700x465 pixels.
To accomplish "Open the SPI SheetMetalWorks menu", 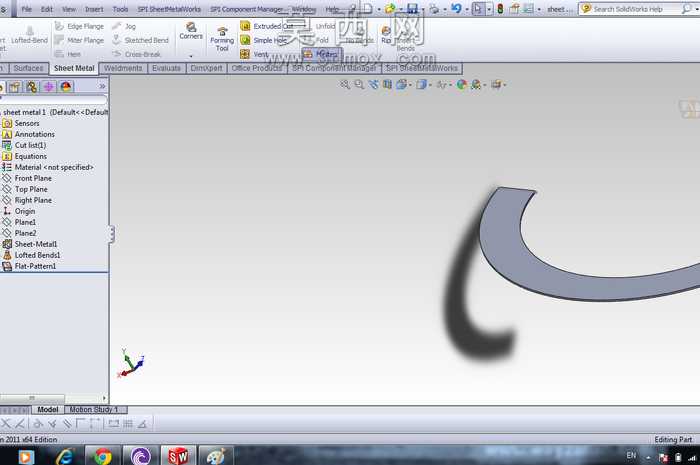I will [x=169, y=9].
